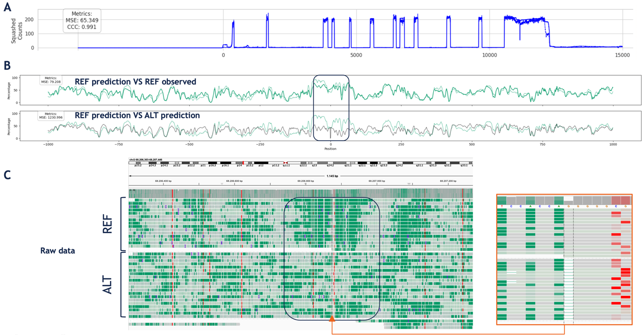Viewport: 644px width, 335px height.
Task: Click panel B axis tick 250
Action: click(x=401, y=145)
